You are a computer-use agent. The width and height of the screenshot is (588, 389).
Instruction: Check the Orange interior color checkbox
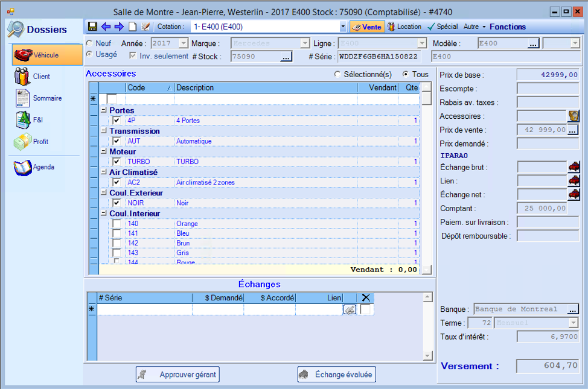(x=117, y=224)
